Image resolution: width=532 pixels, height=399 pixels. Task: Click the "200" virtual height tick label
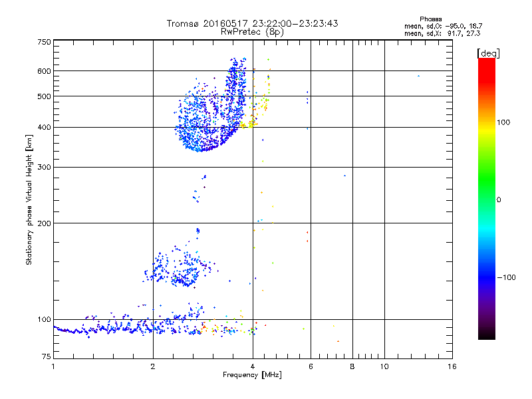[44, 223]
